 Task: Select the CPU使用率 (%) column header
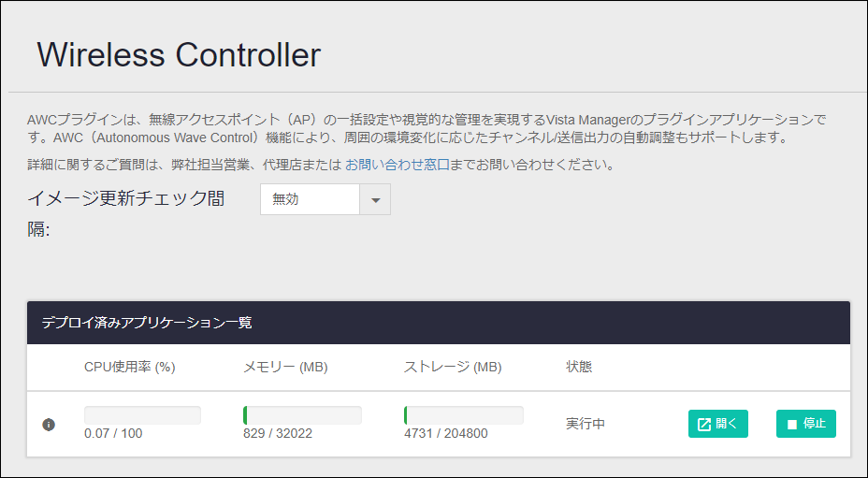point(129,367)
